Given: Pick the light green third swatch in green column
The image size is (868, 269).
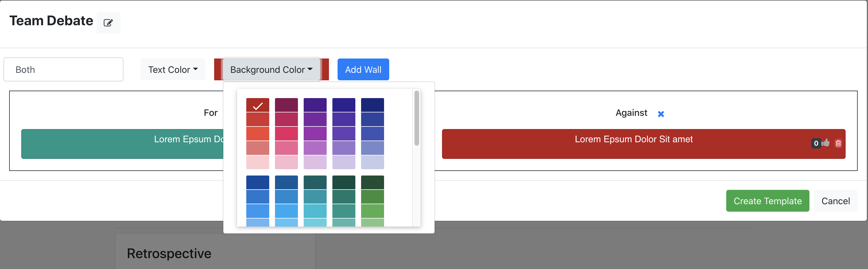Looking at the screenshot, I should (372, 211).
